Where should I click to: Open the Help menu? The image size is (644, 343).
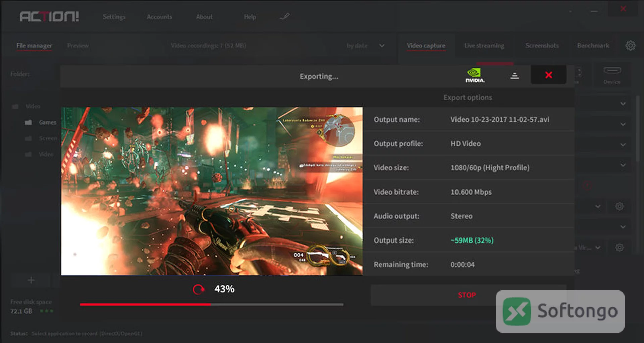tap(250, 17)
